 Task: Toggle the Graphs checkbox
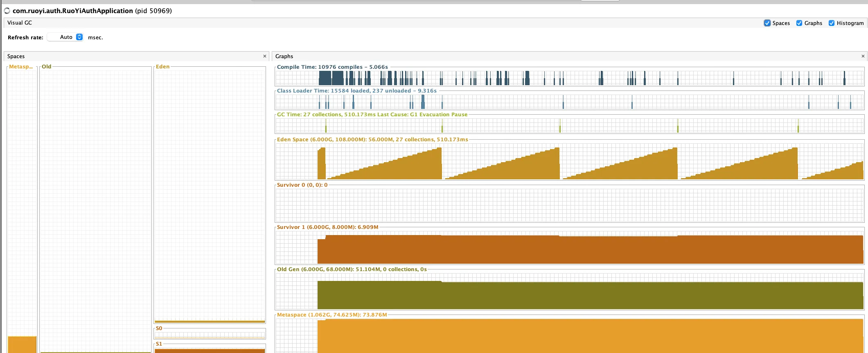point(799,23)
